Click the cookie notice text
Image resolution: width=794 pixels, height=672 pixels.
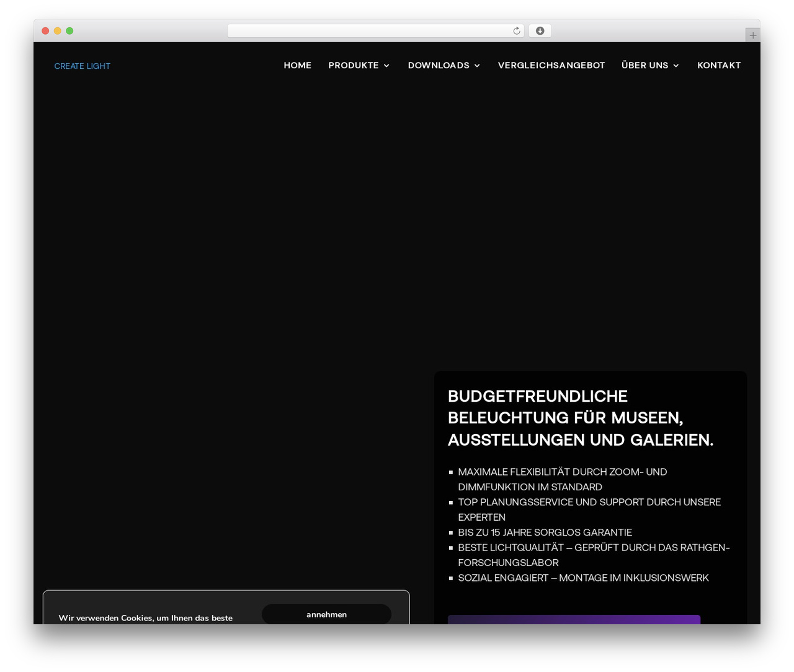pyautogui.click(x=146, y=618)
